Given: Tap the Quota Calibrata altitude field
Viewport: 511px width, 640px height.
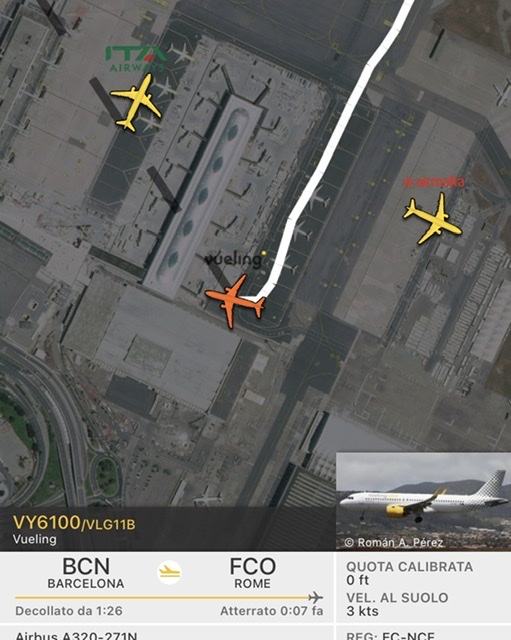Looking at the screenshot, I should [x=409, y=573].
